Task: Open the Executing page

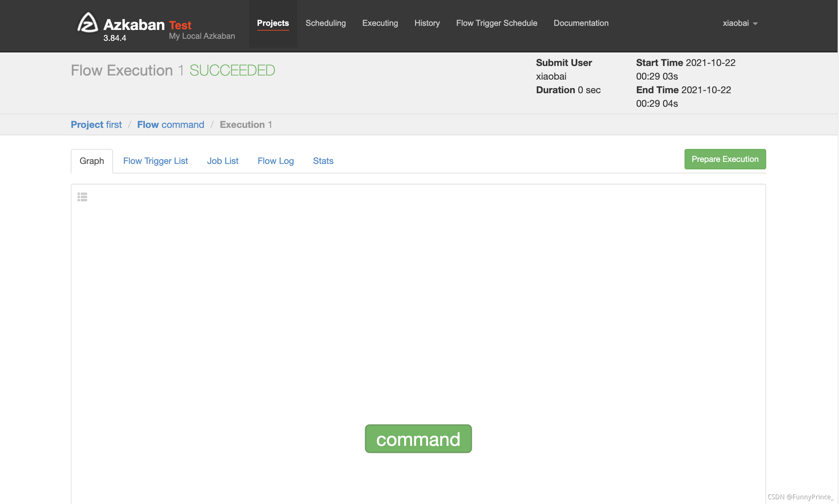Action: point(380,23)
